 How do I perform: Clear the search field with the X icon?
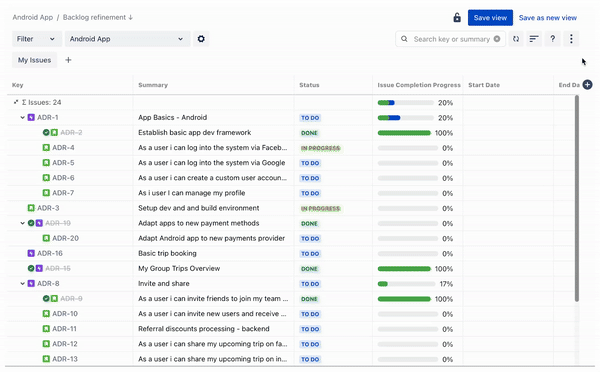tap(497, 39)
